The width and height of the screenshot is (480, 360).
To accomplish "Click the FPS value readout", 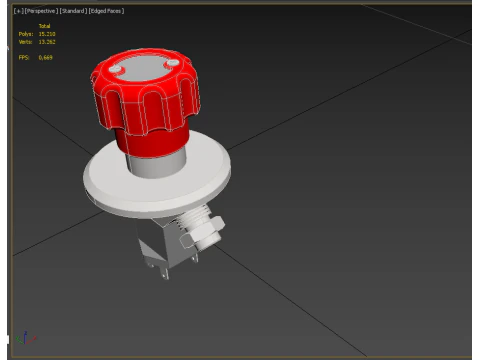I will 45,58.
